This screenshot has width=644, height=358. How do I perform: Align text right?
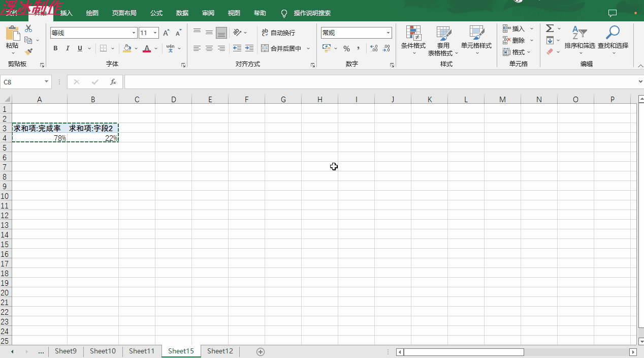point(221,48)
